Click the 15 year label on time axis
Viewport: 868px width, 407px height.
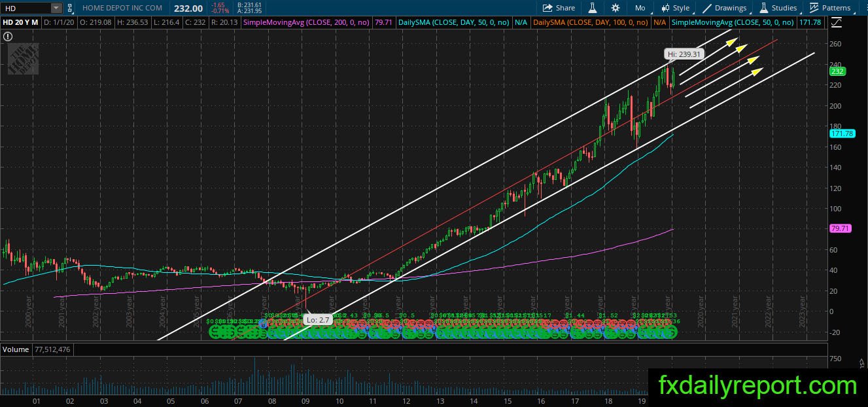click(x=507, y=400)
